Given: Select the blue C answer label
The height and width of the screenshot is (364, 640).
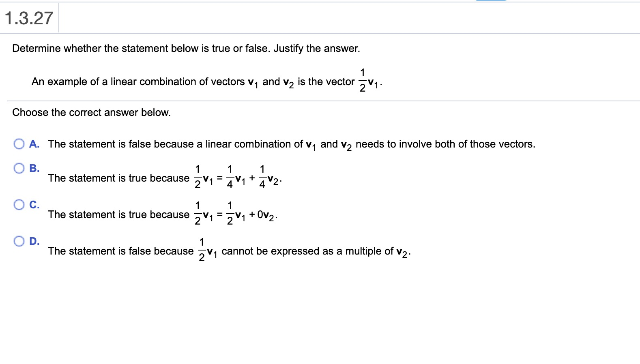Looking at the screenshot, I should click(35, 204).
